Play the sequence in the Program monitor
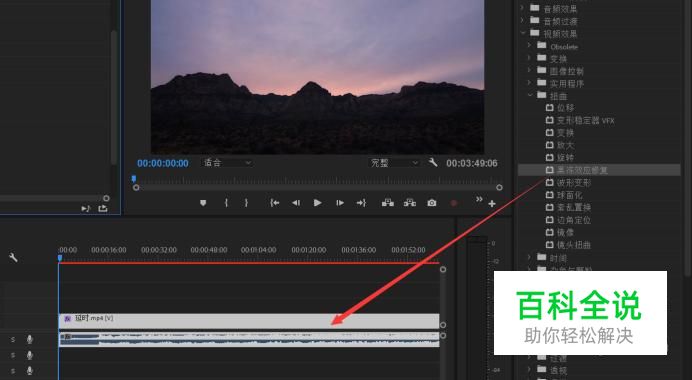 (317, 203)
